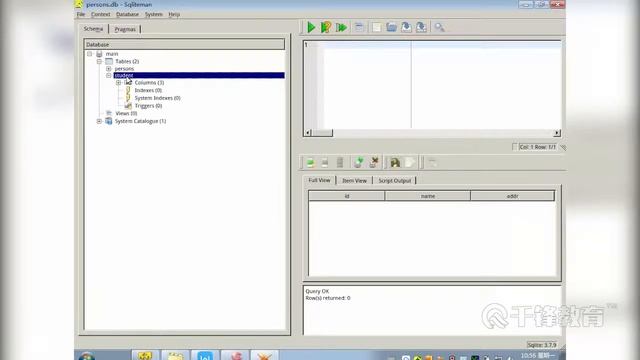Screen dimensions: 640x360
Task: Select the Tables (2) tree item
Action: coord(127,61)
